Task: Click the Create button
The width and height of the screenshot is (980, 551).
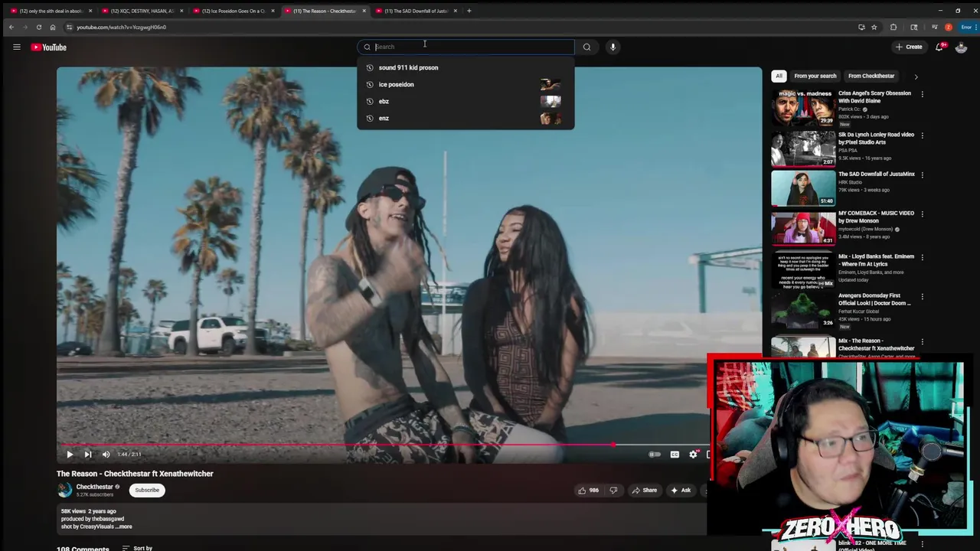Action: tap(909, 47)
